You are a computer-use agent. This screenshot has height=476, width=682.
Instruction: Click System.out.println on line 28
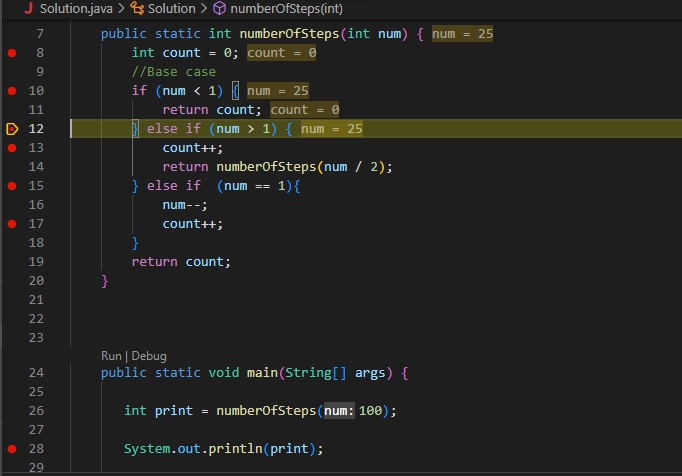193,449
